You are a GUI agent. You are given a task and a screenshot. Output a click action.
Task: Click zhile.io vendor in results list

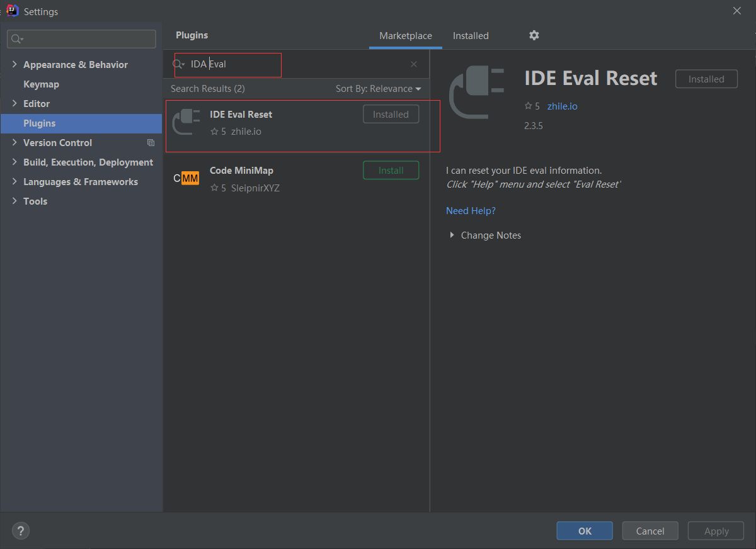(246, 132)
